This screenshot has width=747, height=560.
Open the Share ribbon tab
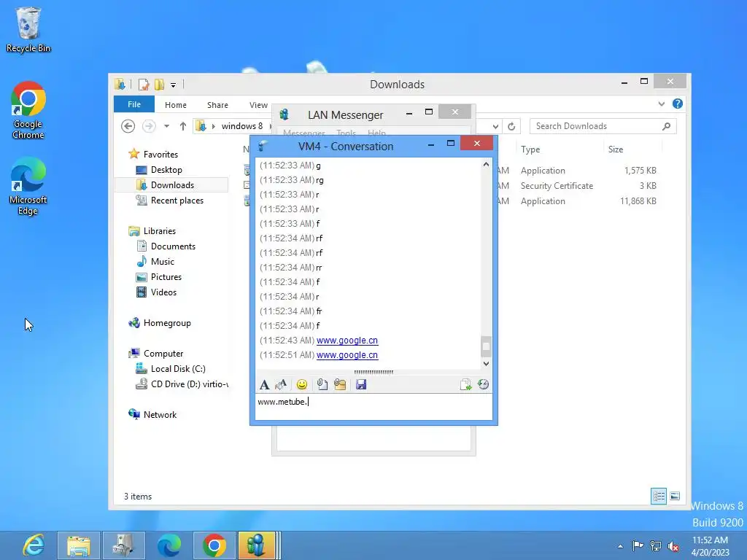(217, 105)
